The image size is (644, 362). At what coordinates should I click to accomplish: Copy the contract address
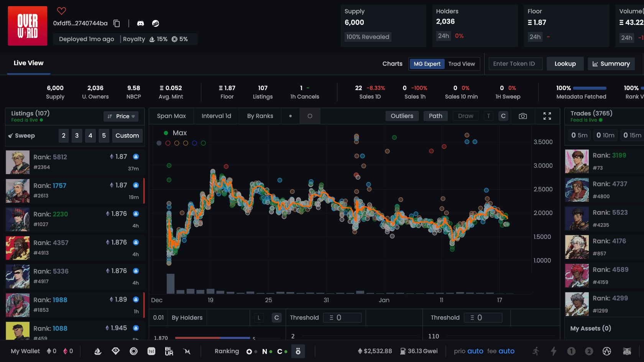click(x=117, y=23)
